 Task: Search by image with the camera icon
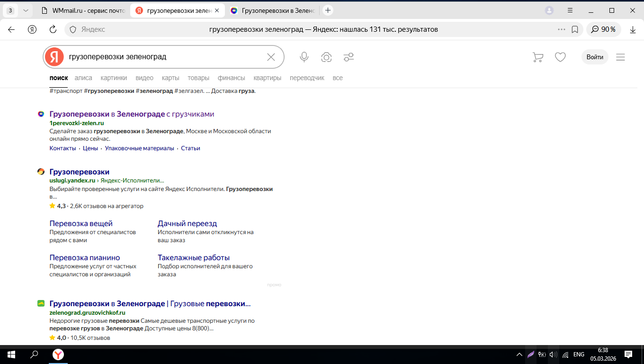(326, 57)
